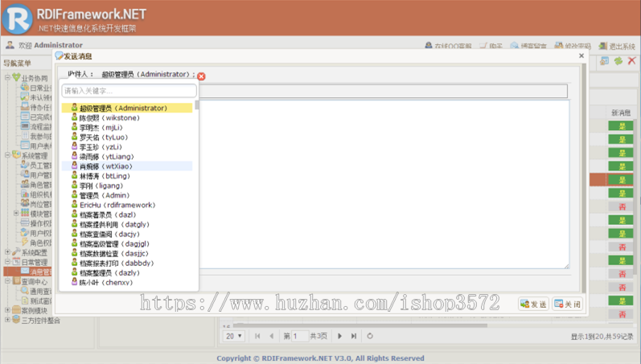Image resolution: width=641 pixels, height=364 pixels.
Task: Remove recipient with the red X icon
Action: pyautogui.click(x=201, y=76)
